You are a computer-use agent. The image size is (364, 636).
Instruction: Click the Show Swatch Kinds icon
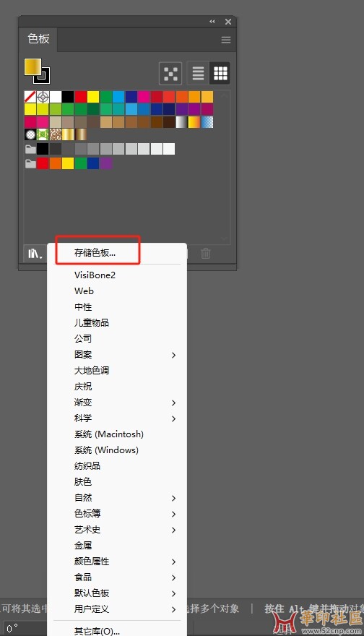(170, 74)
